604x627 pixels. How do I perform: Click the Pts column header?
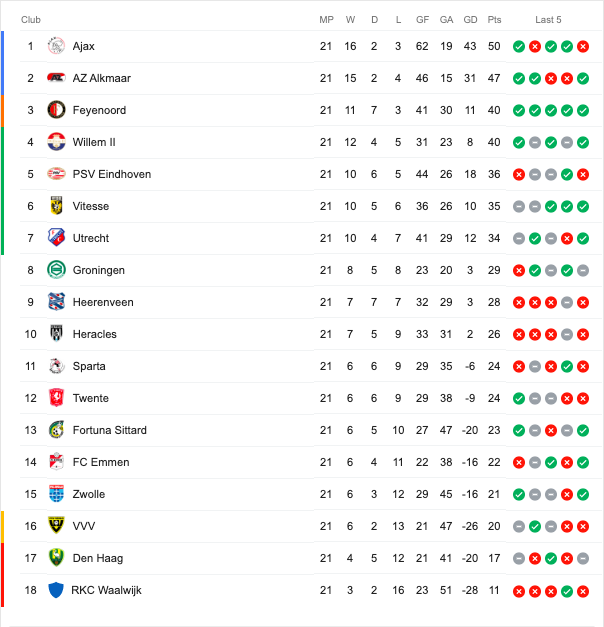tap(494, 20)
